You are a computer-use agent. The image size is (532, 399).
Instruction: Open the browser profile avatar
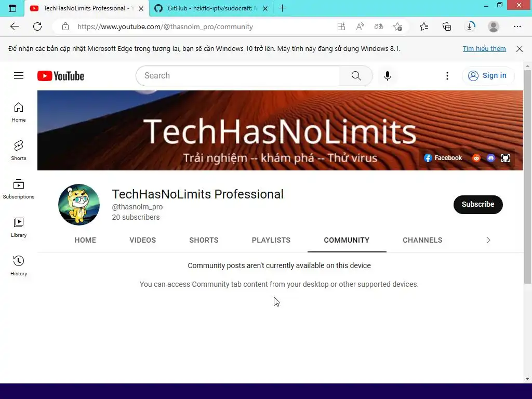494,26
